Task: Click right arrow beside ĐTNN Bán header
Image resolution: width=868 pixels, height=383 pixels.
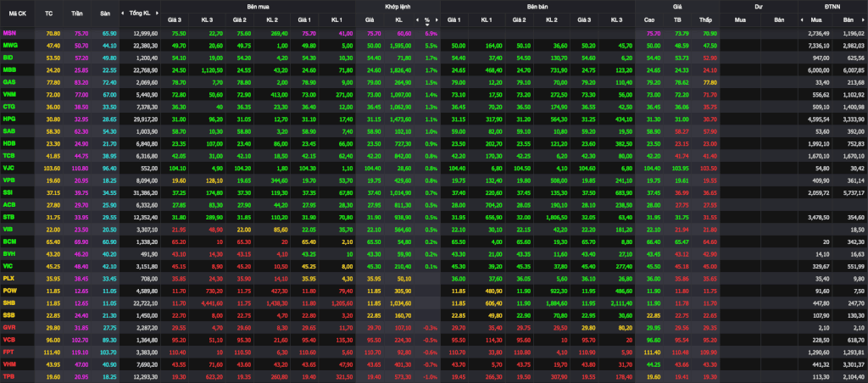Action: tap(864, 20)
